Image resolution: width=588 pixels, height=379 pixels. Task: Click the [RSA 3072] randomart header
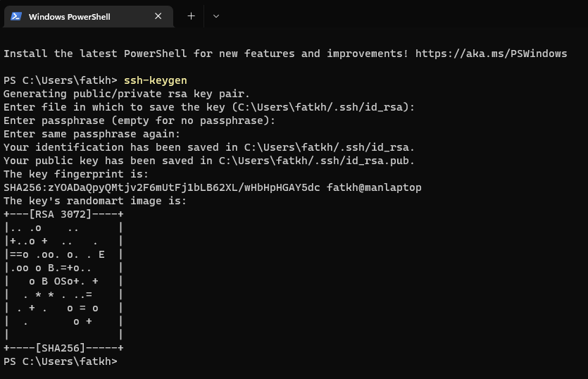coord(62,214)
